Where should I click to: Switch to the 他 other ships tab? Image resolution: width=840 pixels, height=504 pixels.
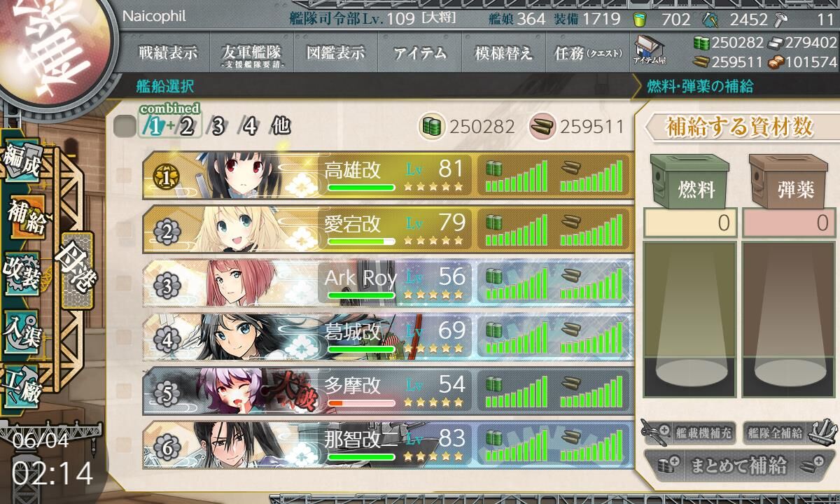[x=281, y=127]
